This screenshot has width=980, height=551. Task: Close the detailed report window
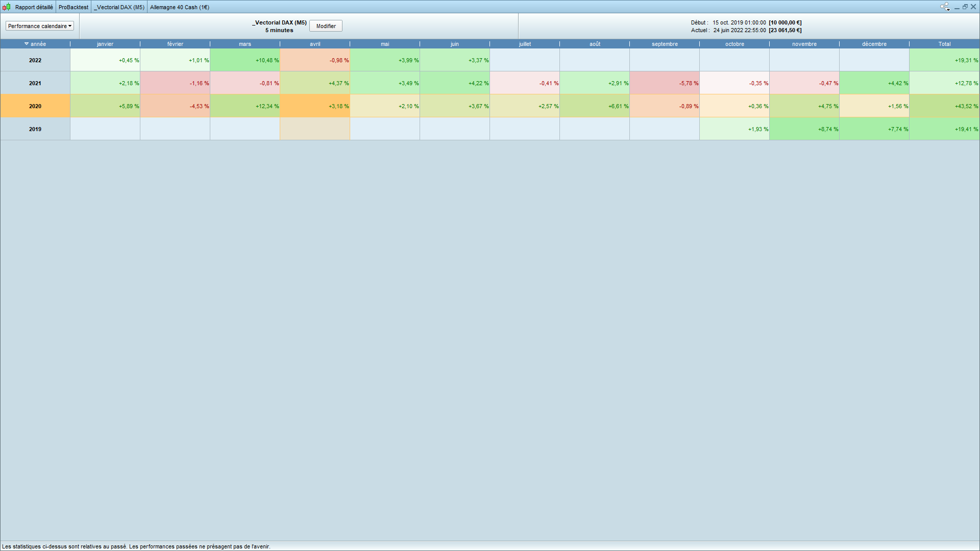(x=973, y=7)
